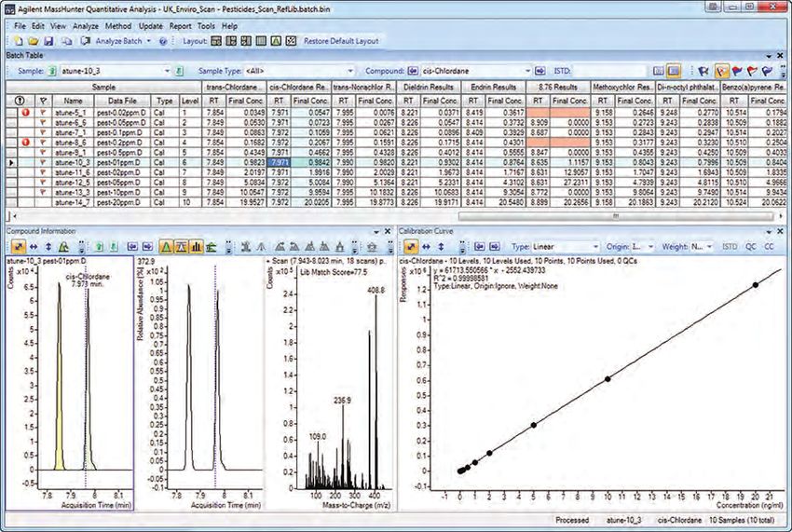
Task: Toggle the spectrum display button
Action: tap(196, 247)
